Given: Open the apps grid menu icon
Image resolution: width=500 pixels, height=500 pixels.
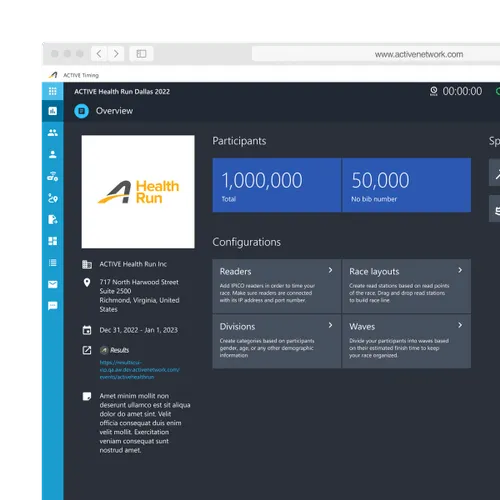Looking at the screenshot, I should point(53,91).
